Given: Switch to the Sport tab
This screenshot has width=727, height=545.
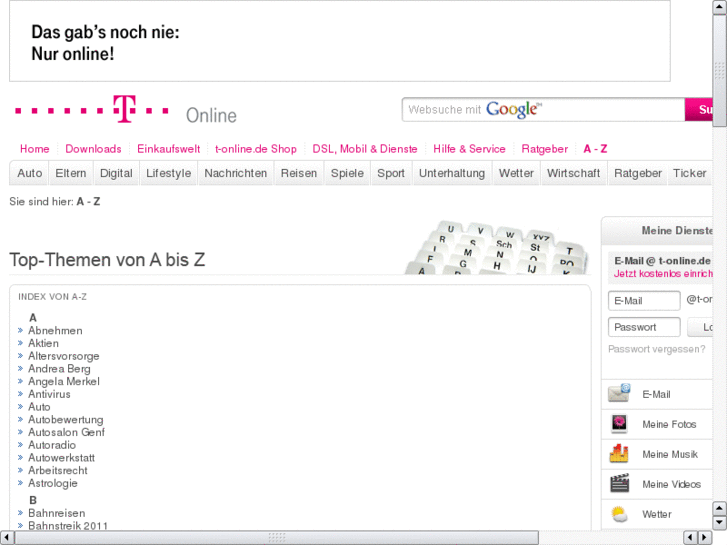Looking at the screenshot, I should point(391,173).
